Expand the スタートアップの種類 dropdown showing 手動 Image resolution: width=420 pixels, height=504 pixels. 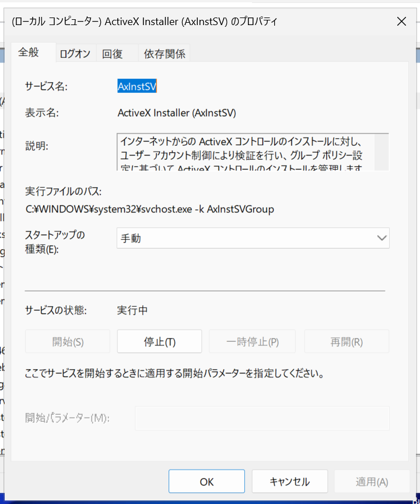[253, 238]
